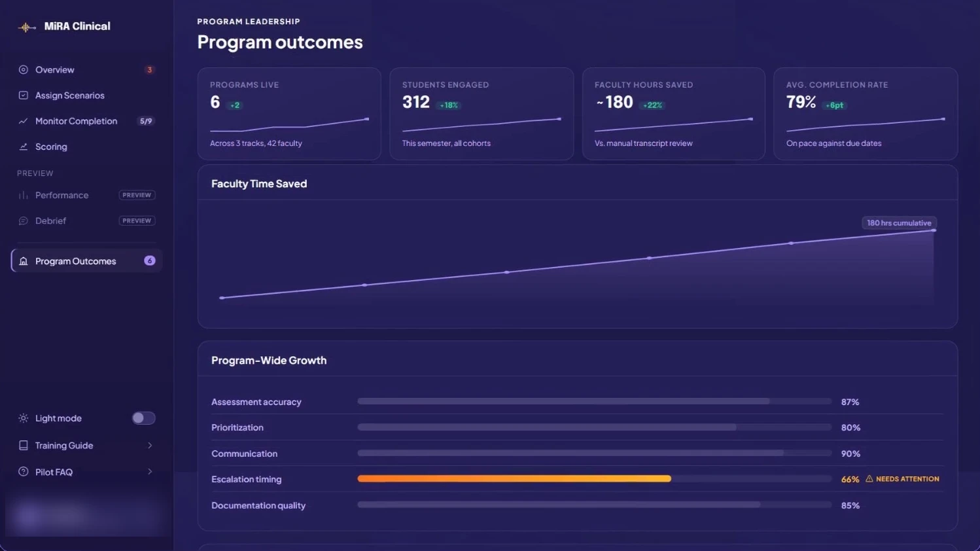
Task: Click the 180 hrs cumulative chart label
Action: coord(899,223)
